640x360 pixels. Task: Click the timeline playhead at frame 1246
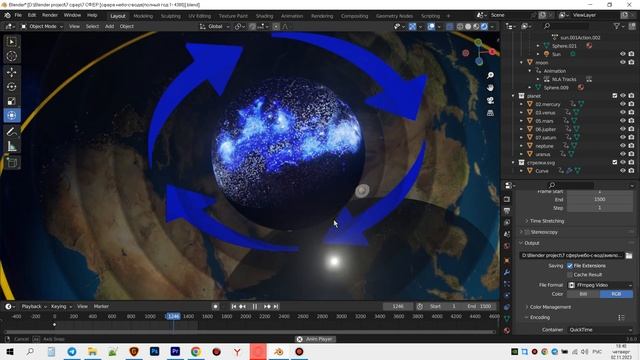173,316
